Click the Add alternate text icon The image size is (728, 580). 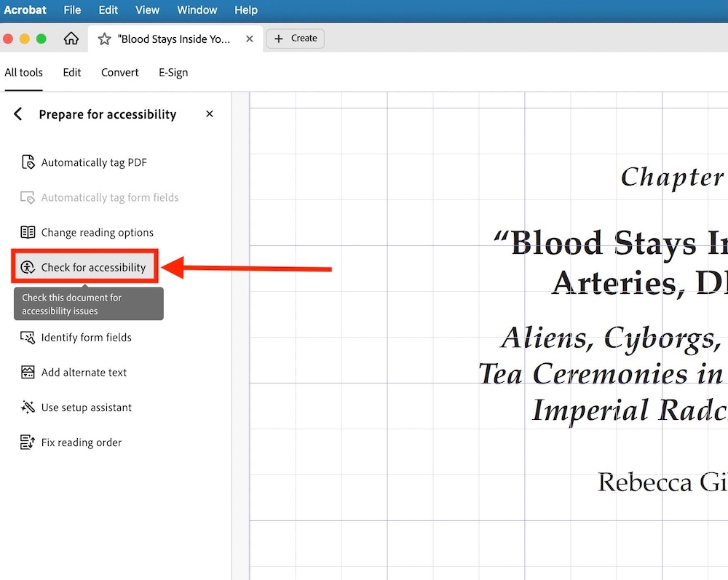[x=28, y=372]
